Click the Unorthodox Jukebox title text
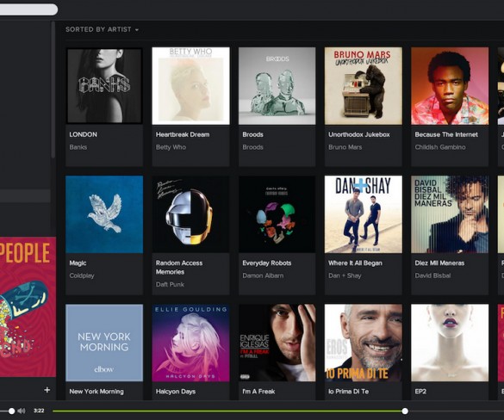The width and height of the screenshot is (504, 420). point(359,134)
